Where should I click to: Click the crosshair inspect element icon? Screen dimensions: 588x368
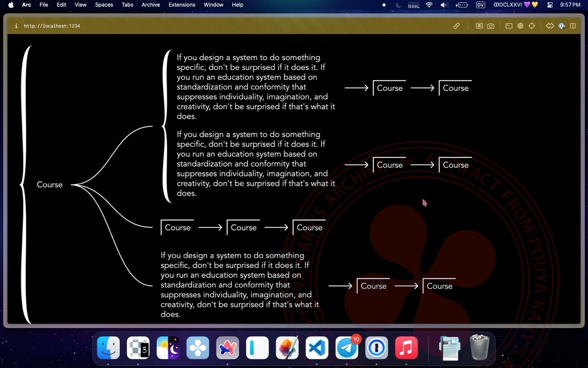[x=532, y=26]
